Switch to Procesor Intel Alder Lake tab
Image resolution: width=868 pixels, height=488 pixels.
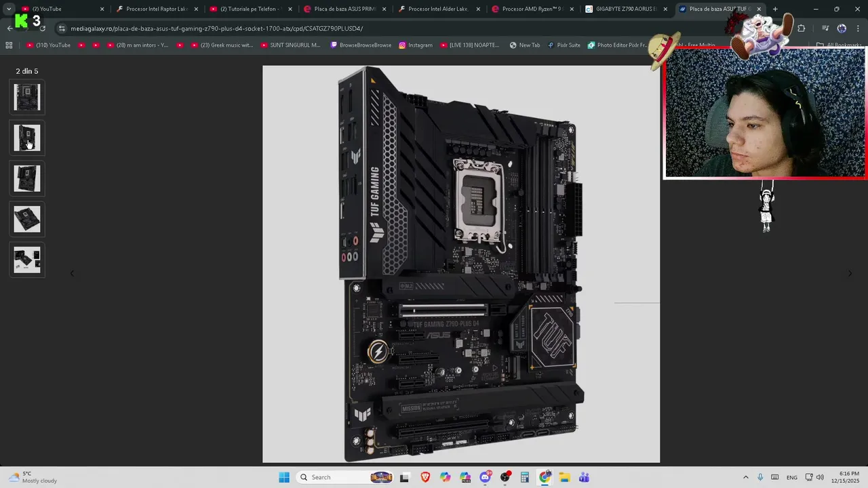pos(439,9)
